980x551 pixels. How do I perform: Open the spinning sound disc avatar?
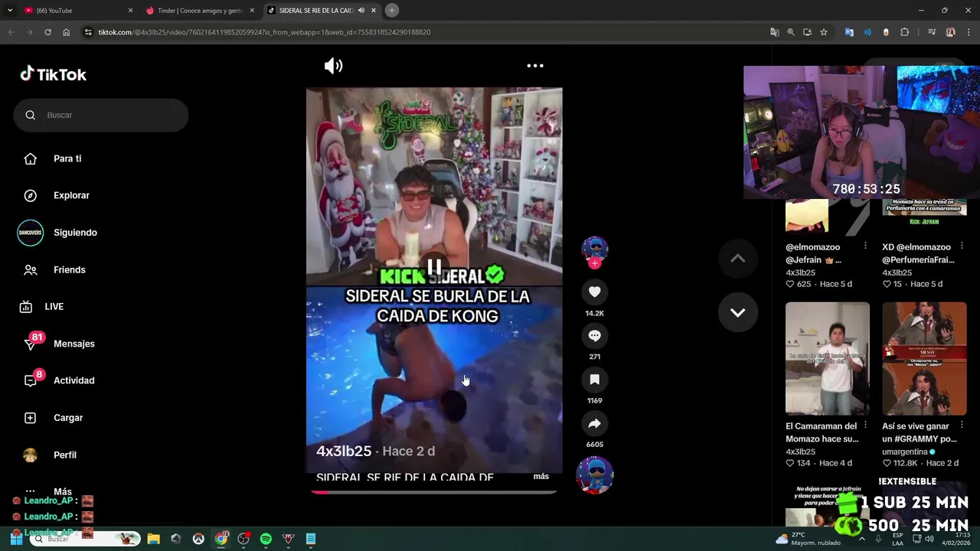pyautogui.click(x=595, y=475)
